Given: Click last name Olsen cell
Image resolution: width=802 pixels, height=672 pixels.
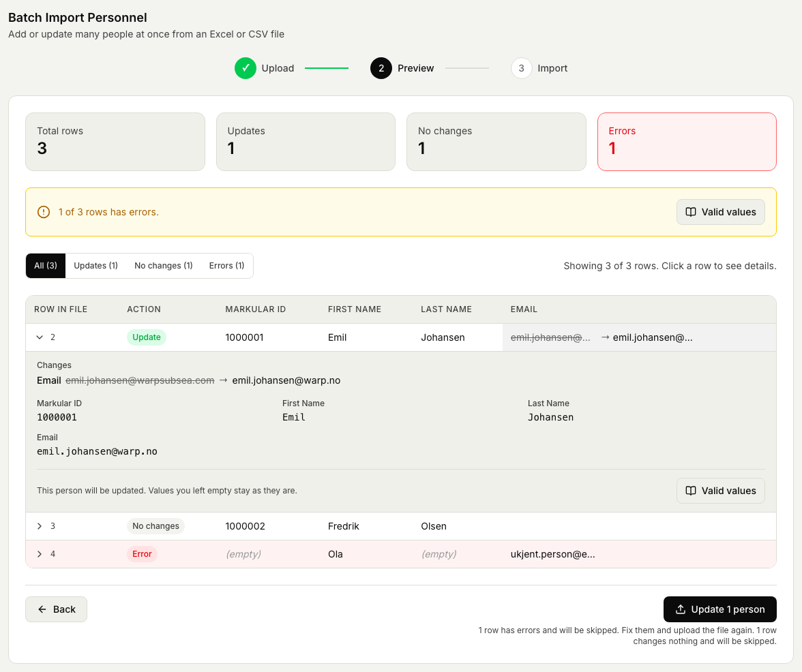Looking at the screenshot, I should (434, 526).
